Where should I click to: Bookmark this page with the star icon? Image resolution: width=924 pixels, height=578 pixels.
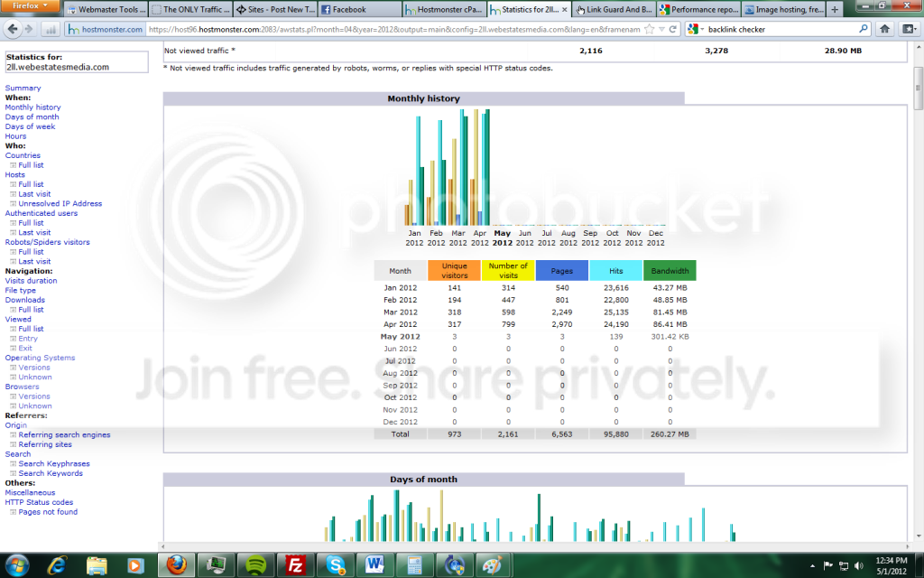[650, 29]
